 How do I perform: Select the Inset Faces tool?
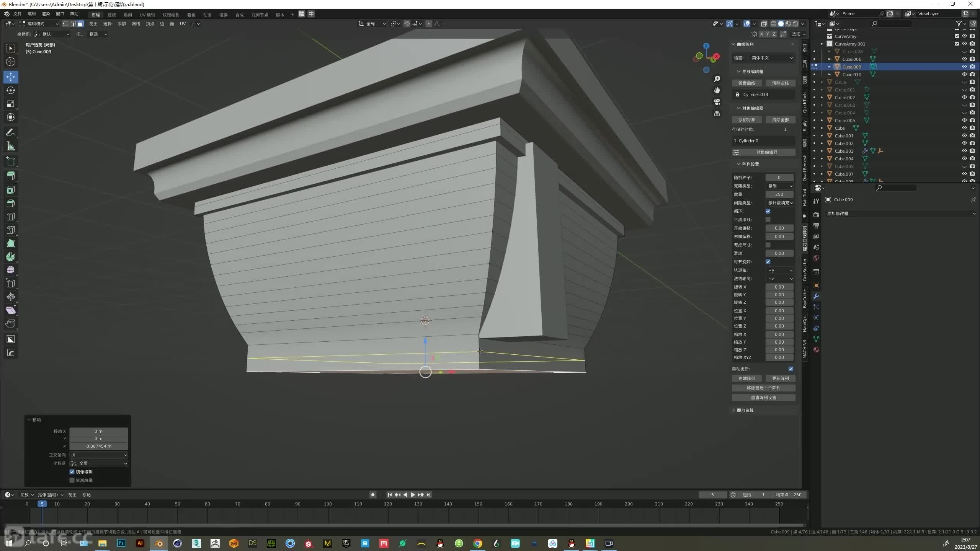pos(11,190)
